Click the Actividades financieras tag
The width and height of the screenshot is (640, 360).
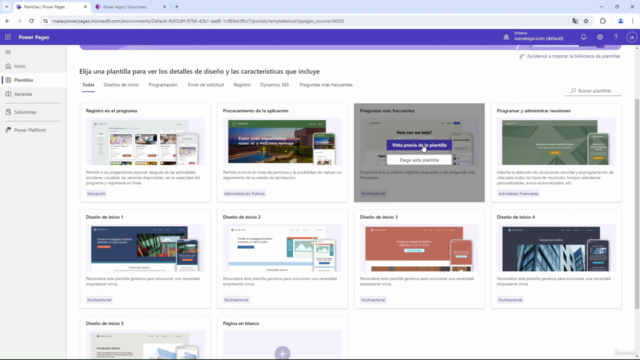tap(518, 193)
